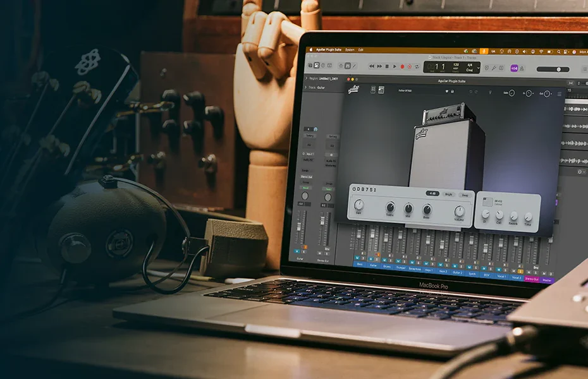Click the save preset icon beside the heart
The image size is (588, 379).
pyautogui.click(x=453, y=92)
